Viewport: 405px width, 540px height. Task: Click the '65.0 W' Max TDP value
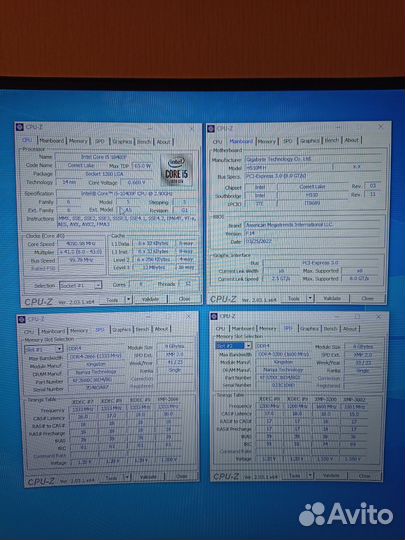tap(142, 166)
